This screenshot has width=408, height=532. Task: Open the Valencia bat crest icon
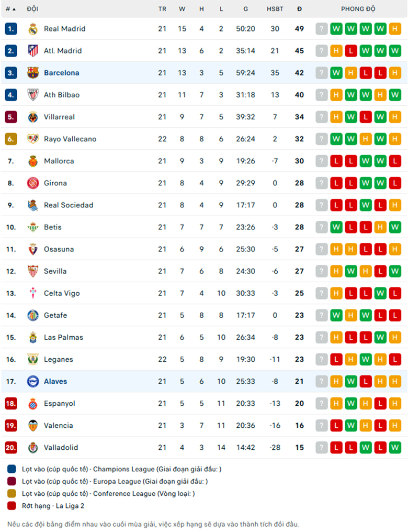coord(33,426)
